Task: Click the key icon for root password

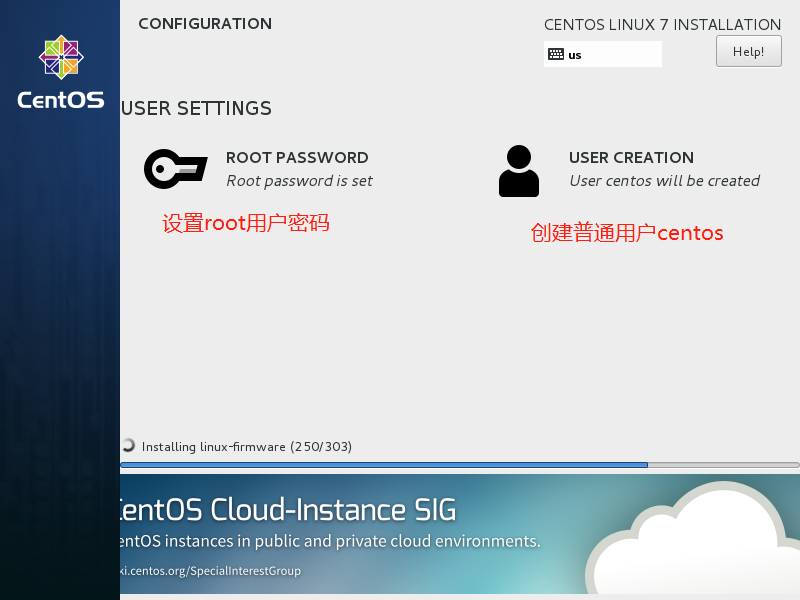Action: tap(175, 169)
